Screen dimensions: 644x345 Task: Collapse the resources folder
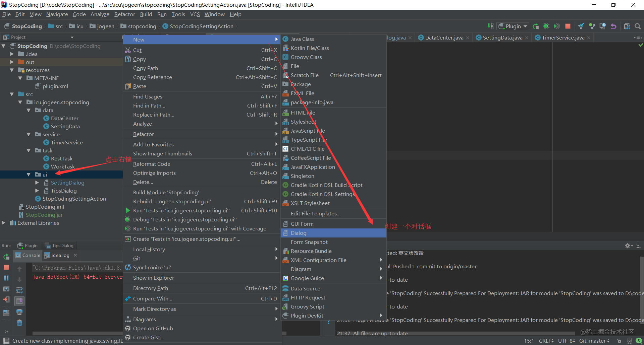click(x=12, y=70)
